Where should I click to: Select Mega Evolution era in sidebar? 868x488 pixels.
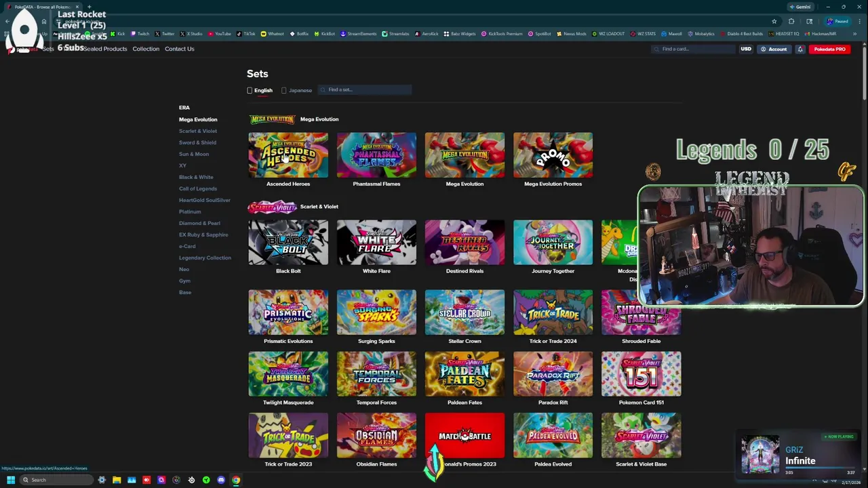coord(198,119)
